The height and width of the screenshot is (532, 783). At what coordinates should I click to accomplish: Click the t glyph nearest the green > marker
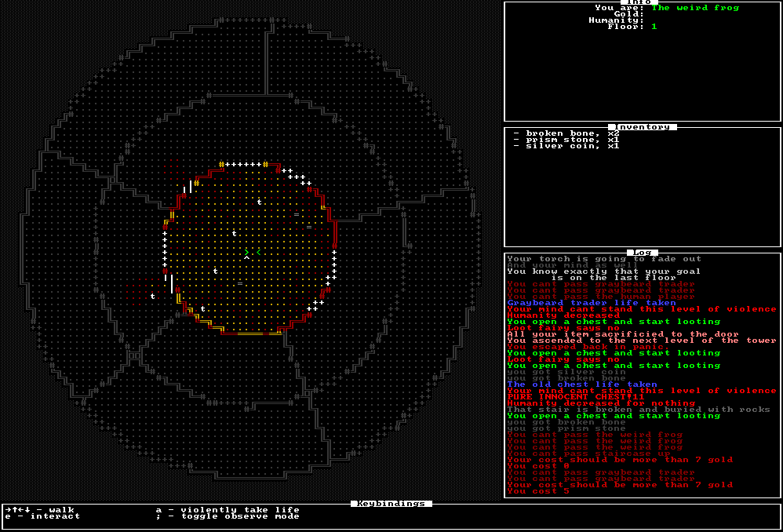click(235, 233)
